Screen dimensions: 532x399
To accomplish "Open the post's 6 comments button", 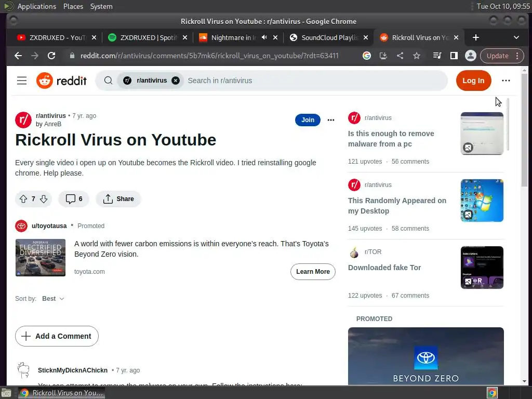I will coord(74,199).
